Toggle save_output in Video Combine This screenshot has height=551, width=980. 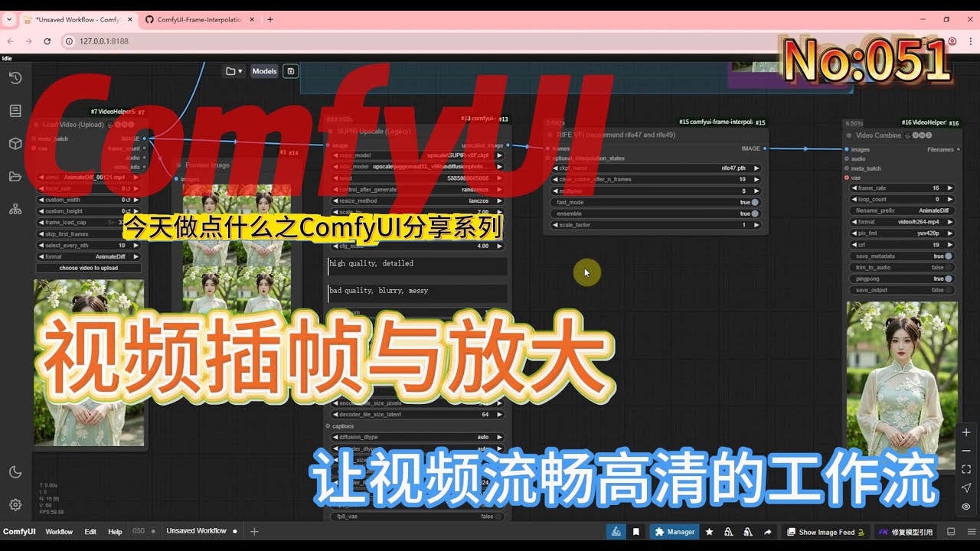[x=902, y=290]
